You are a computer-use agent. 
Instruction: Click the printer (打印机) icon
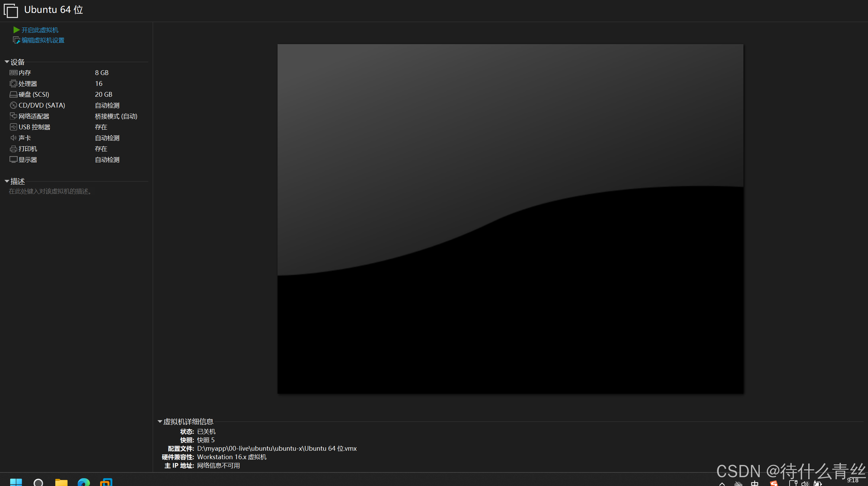13,149
